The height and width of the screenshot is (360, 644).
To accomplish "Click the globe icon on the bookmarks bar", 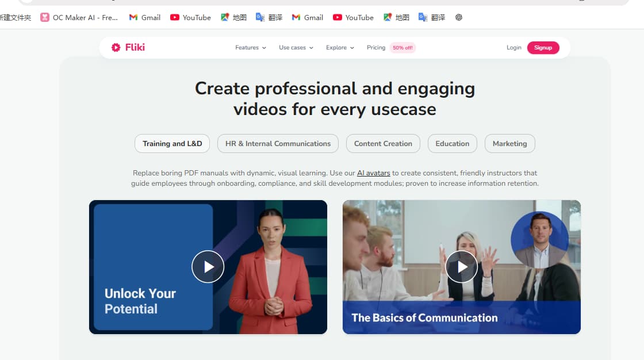I will [458, 17].
